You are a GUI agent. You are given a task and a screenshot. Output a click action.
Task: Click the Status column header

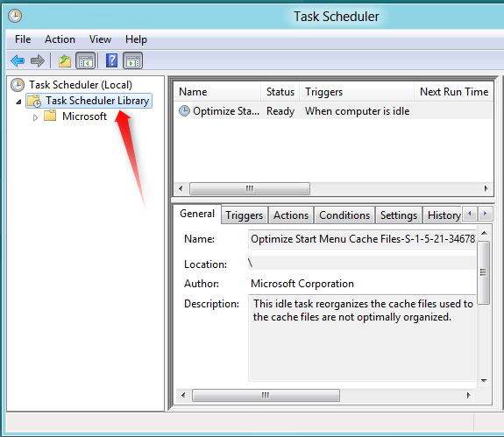[280, 92]
